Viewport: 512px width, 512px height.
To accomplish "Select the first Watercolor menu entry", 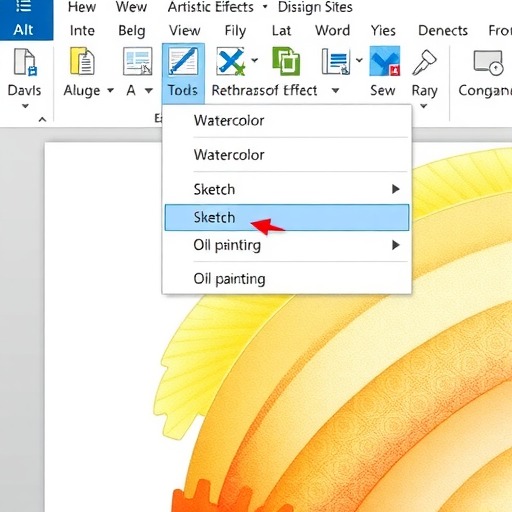I will click(287, 121).
